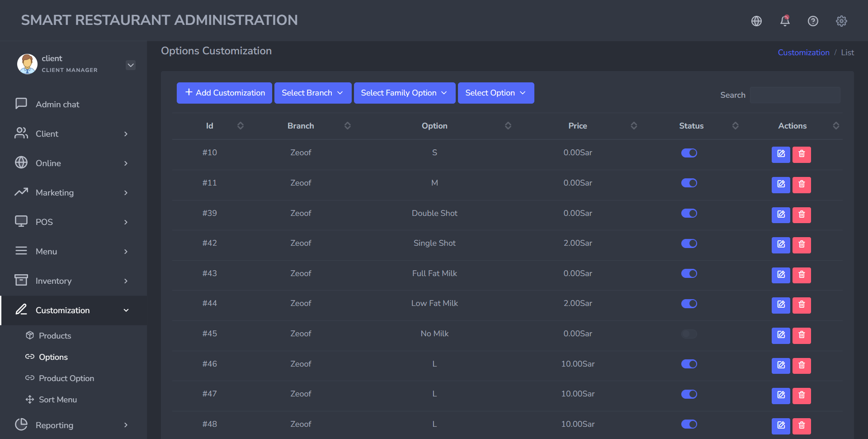Edit the Low Fat Milk option

coord(781,305)
